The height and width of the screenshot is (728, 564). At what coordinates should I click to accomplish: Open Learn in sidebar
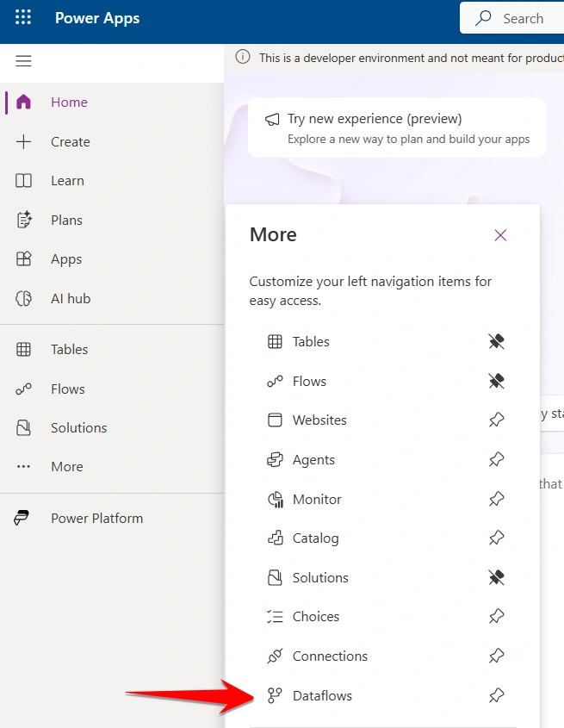tap(67, 181)
